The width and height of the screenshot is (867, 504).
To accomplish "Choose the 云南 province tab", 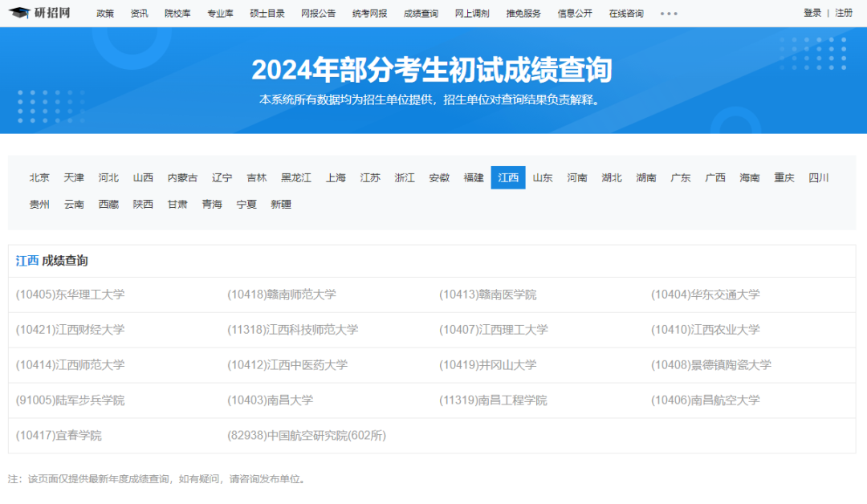I will pos(74,204).
